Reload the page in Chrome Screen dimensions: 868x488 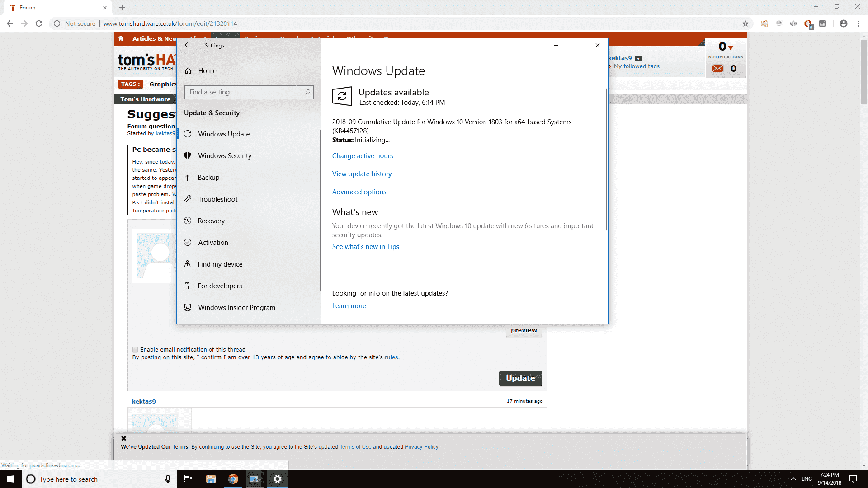point(39,23)
